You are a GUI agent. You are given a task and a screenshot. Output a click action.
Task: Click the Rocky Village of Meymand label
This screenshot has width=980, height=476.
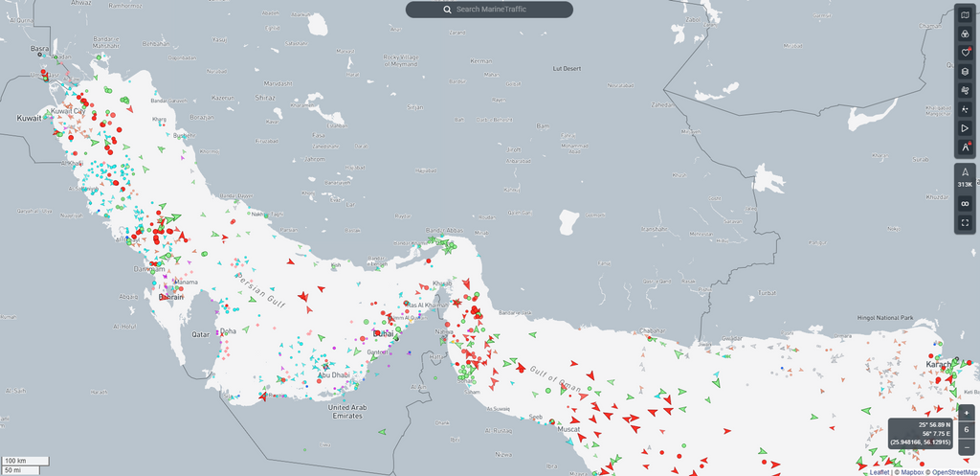tap(403, 60)
